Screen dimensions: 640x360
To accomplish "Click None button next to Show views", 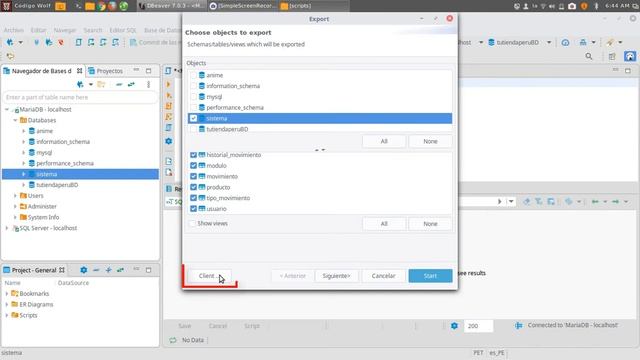I will 430,224.
